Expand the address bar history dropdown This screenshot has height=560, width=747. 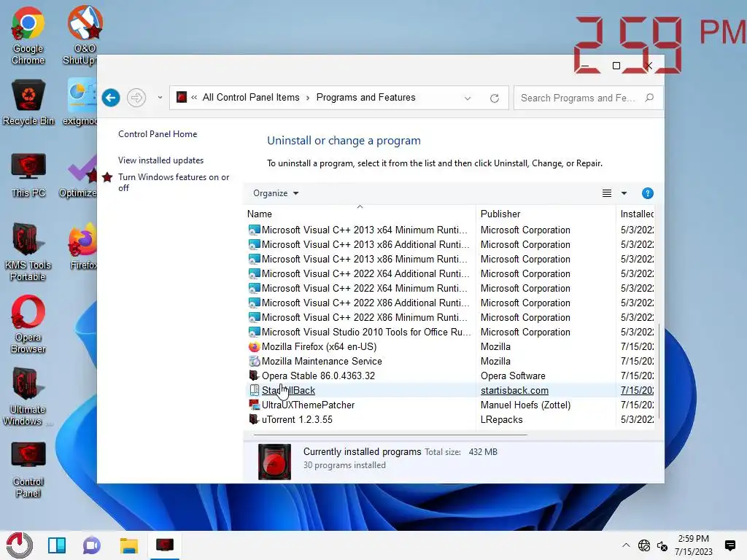[468, 98]
